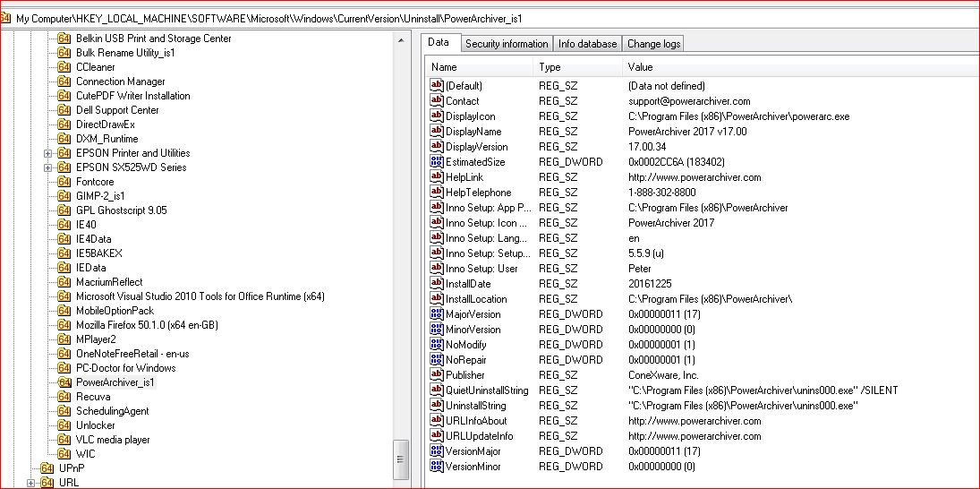Select the Microsoft Visual Studio 2010 Tools key
This screenshot has width=980, height=489.
(200, 296)
